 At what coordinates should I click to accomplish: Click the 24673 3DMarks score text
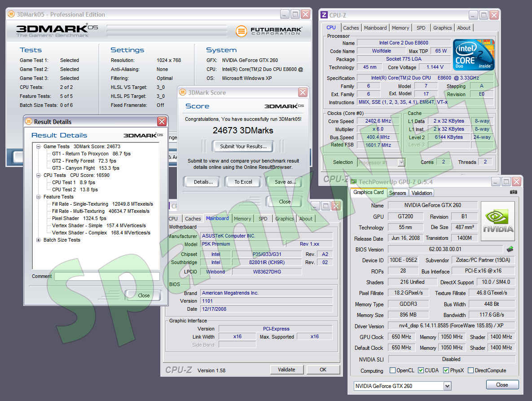[x=243, y=131]
